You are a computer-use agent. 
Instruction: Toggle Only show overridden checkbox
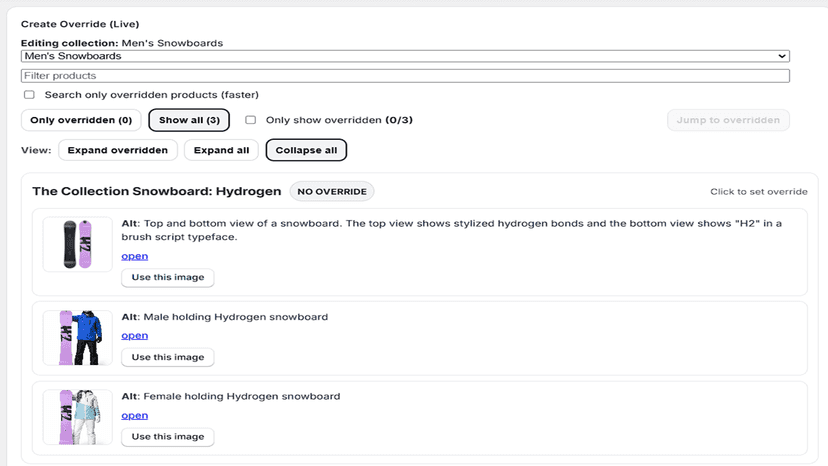(x=250, y=120)
